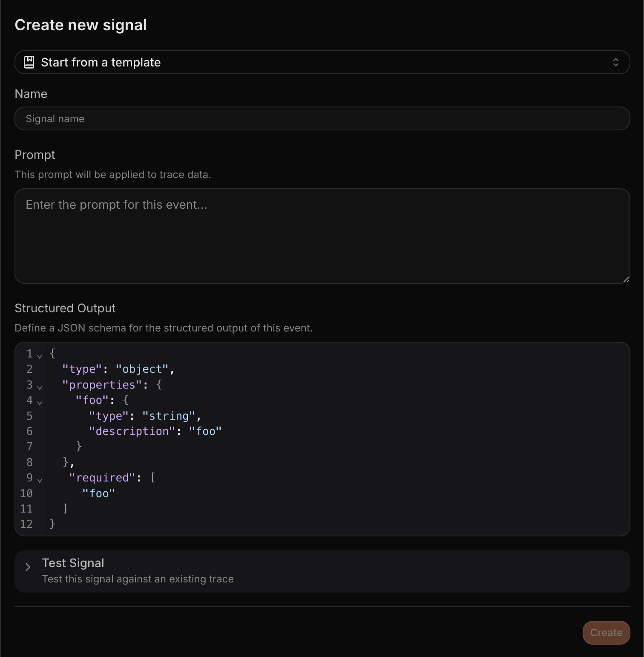Click the resize grip icon of the prompt box

626,279
